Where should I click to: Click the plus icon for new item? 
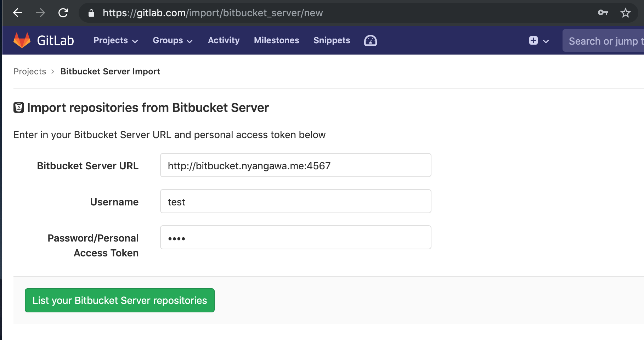(533, 41)
